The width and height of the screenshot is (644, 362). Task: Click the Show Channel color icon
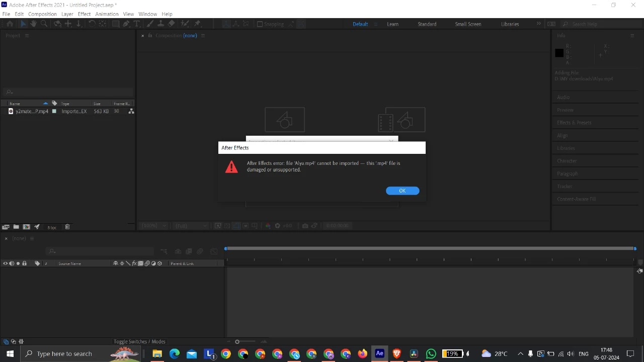pos(268,226)
